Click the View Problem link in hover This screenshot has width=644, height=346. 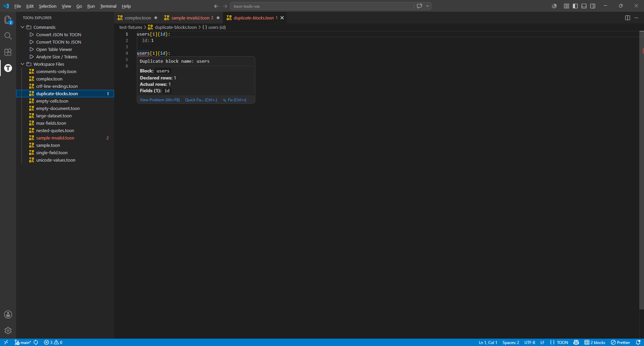pyautogui.click(x=160, y=100)
